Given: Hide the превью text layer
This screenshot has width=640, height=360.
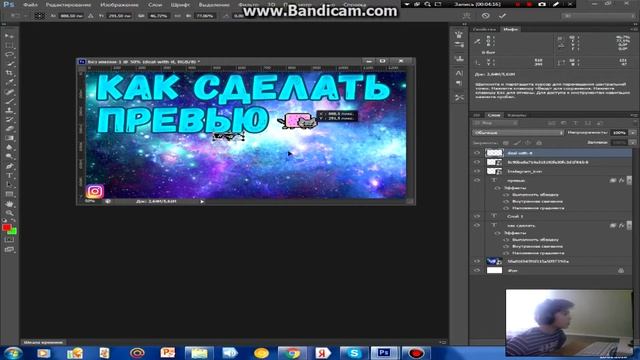Looking at the screenshot, I should pyautogui.click(x=477, y=180).
